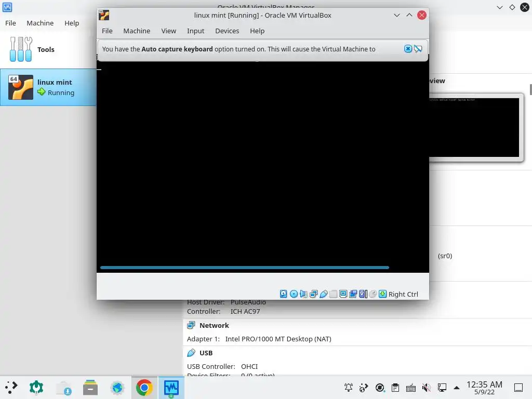
Task: Select the linux mint virtual machine entry
Action: [48, 87]
